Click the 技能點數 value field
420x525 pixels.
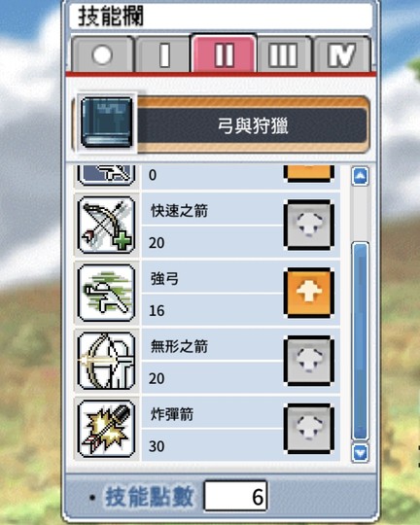click(x=235, y=496)
